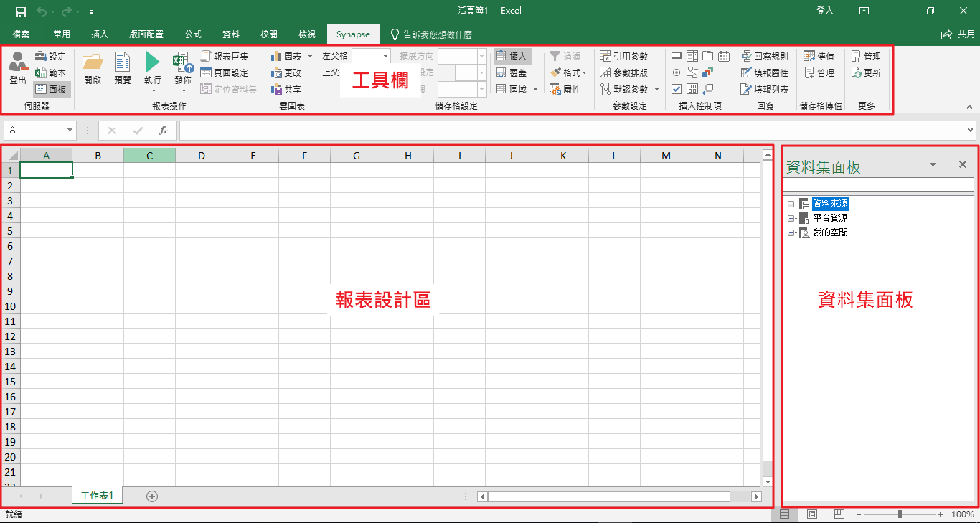
Task: Open the 檔案 menu tab
Action: tap(21, 34)
